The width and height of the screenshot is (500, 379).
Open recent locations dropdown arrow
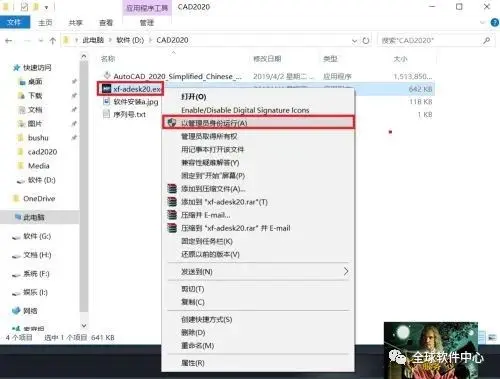tap(41, 41)
